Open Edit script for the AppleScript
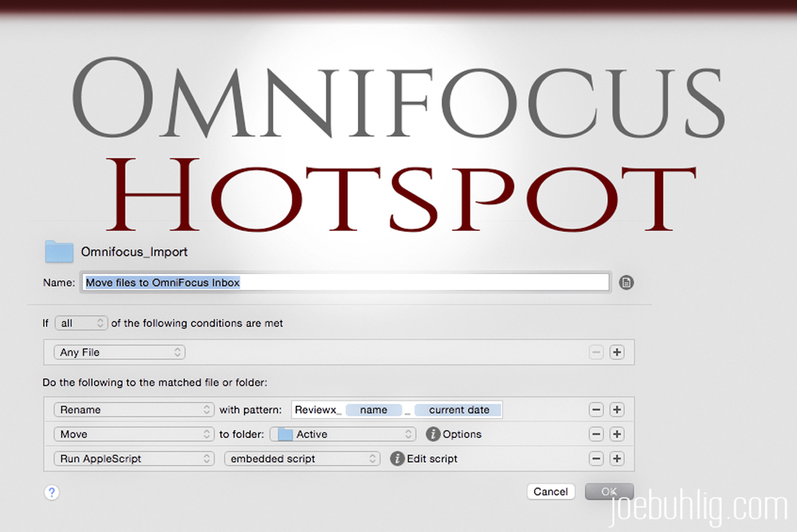 pyautogui.click(x=432, y=458)
